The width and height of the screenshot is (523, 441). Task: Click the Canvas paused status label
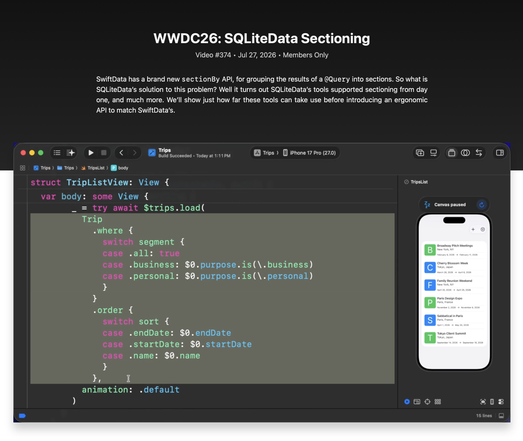[x=450, y=204]
